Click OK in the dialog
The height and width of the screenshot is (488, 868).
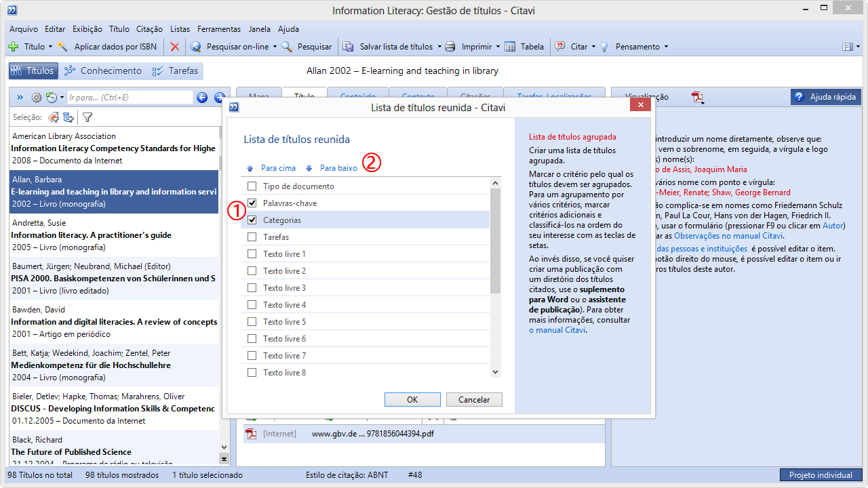point(412,400)
